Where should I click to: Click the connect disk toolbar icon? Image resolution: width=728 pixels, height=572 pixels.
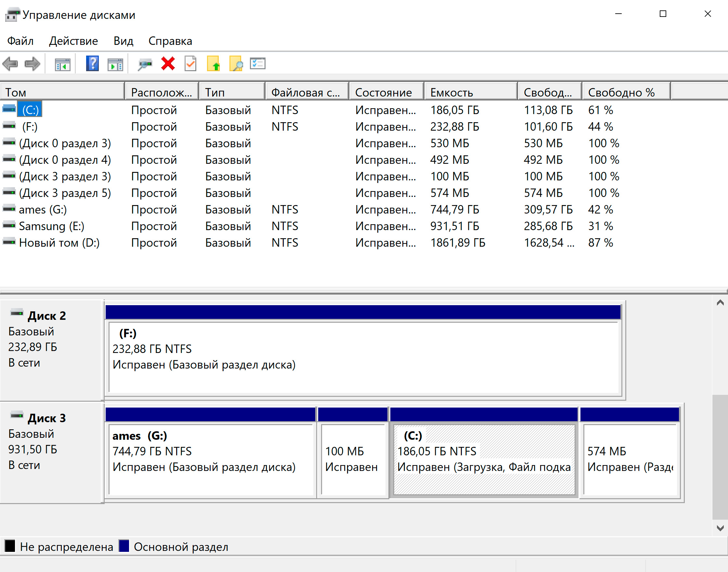[x=145, y=64]
